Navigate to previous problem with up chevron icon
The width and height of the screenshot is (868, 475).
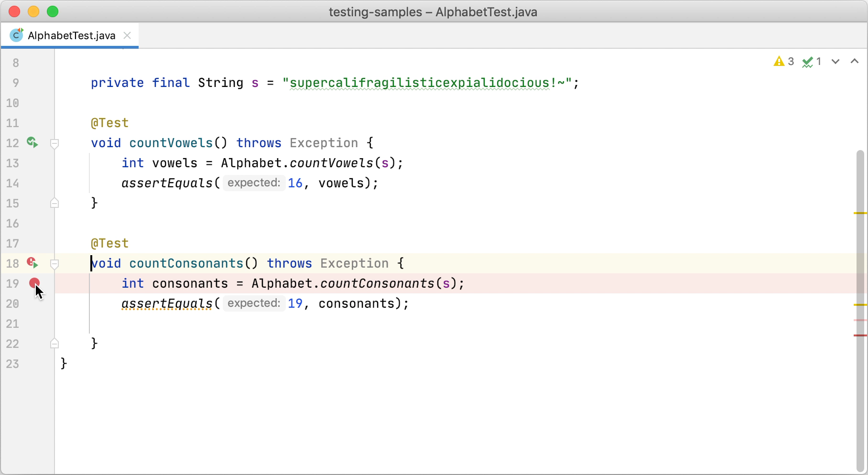point(855,61)
